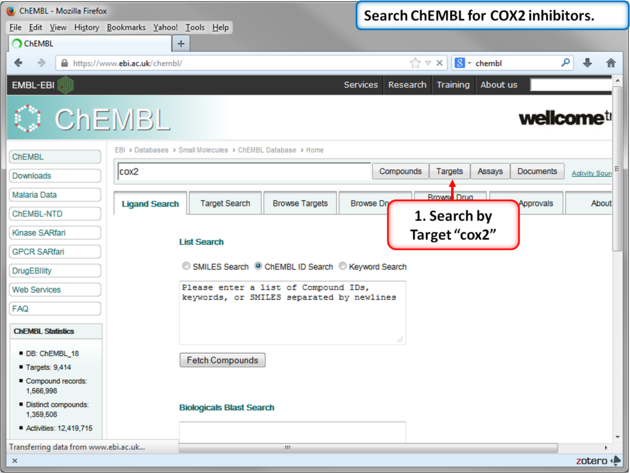Select the ChEMBL ID Search radio button
Viewport: 630px width, 473px height.
[258, 267]
